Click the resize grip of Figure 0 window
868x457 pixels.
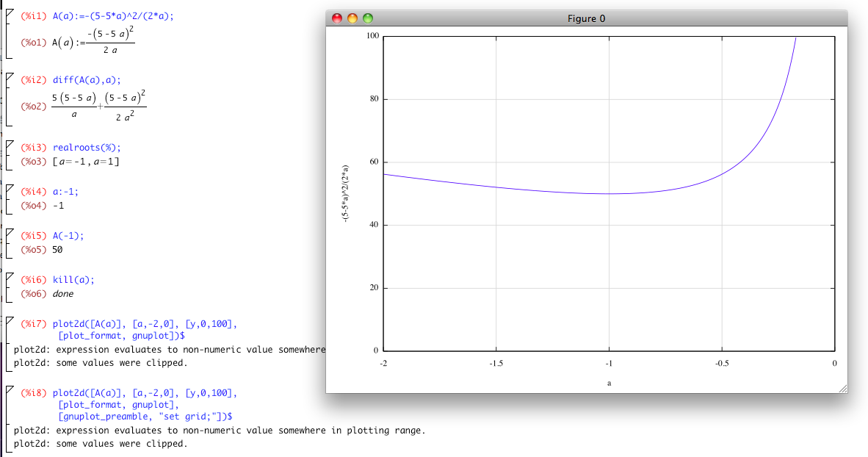[842, 387]
